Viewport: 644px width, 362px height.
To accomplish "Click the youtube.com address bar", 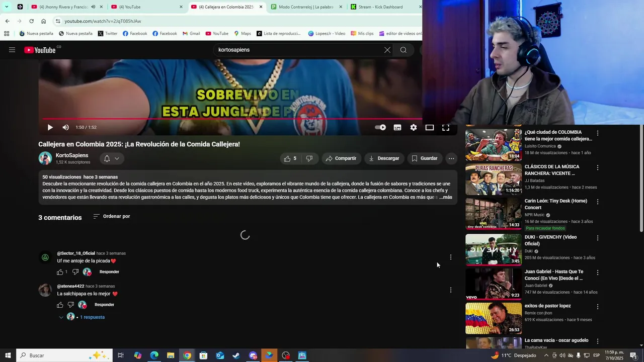I will [236, 21].
